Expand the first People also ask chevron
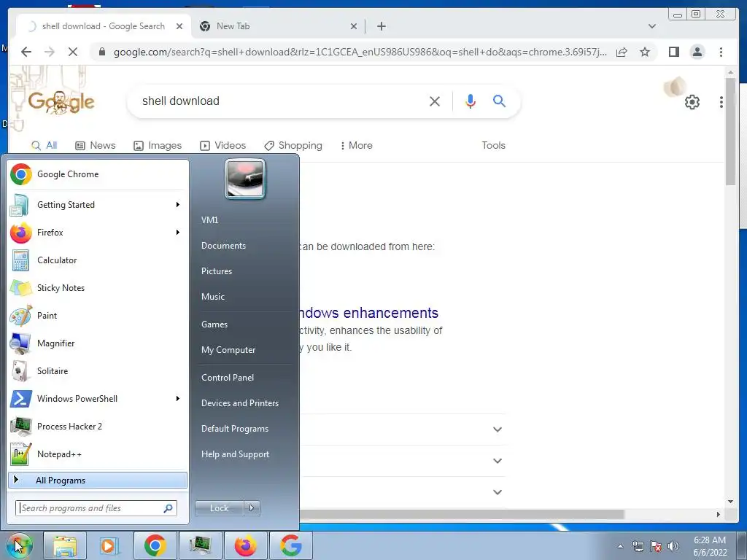This screenshot has height=560, width=747. pyautogui.click(x=498, y=429)
